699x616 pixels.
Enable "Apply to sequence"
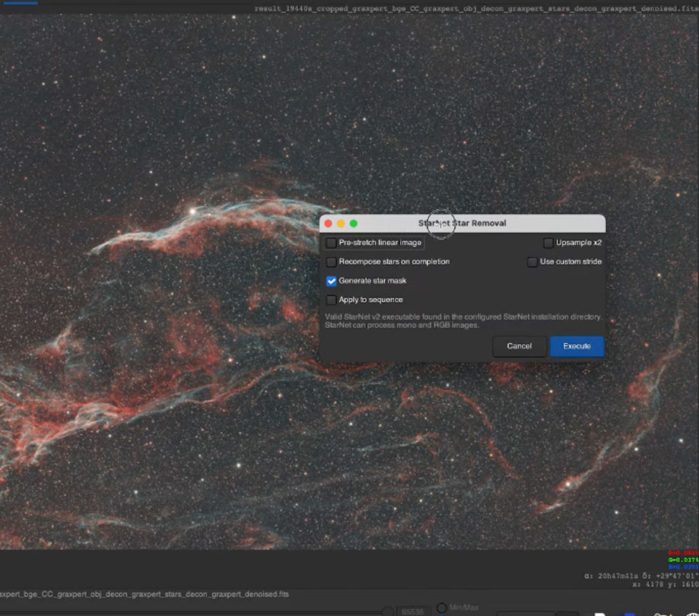[332, 300]
